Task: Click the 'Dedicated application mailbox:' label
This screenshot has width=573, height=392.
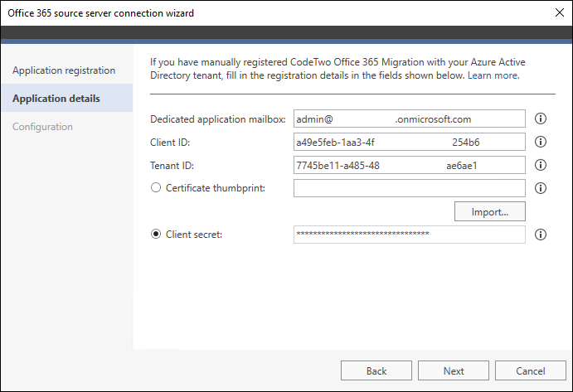Action: click(x=218, y=119)
